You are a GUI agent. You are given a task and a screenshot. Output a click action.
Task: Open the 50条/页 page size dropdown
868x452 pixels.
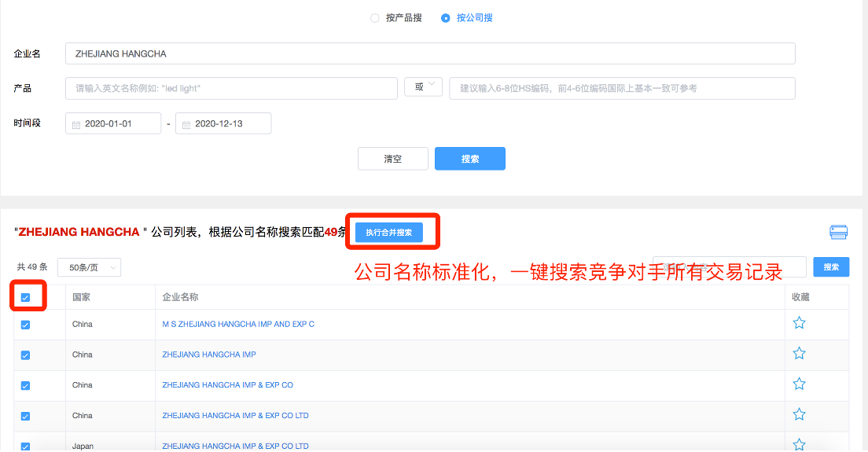pos(89,268)
